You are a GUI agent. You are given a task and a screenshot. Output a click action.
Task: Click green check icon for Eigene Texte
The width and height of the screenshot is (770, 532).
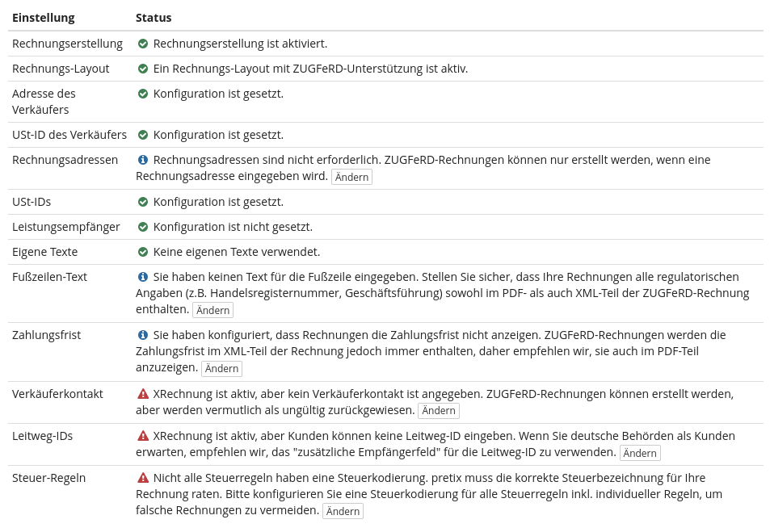(143, 252)
